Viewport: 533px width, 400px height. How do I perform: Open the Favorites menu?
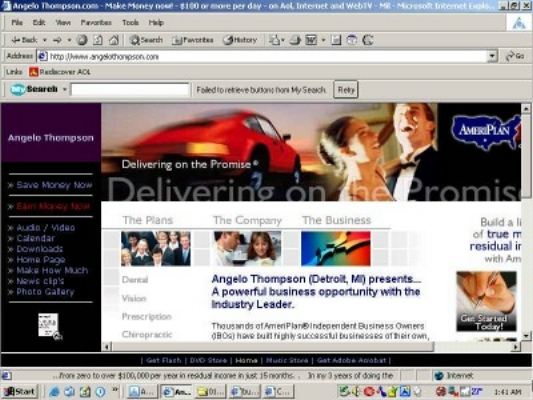coord(96,22)
